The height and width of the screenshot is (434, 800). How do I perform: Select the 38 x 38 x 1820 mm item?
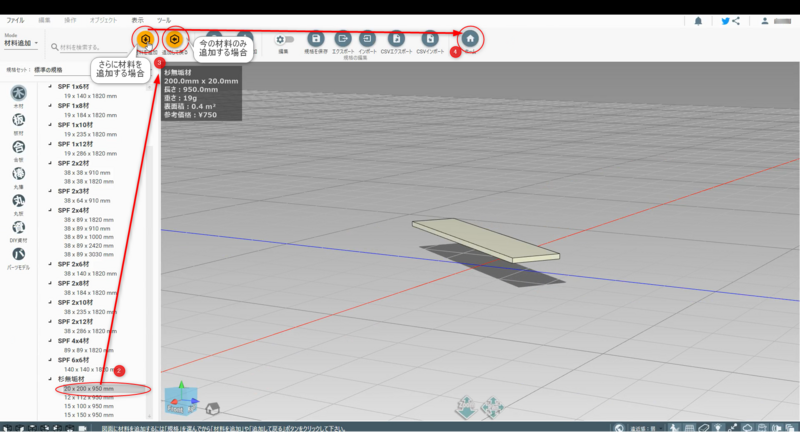tap(89, 182)
